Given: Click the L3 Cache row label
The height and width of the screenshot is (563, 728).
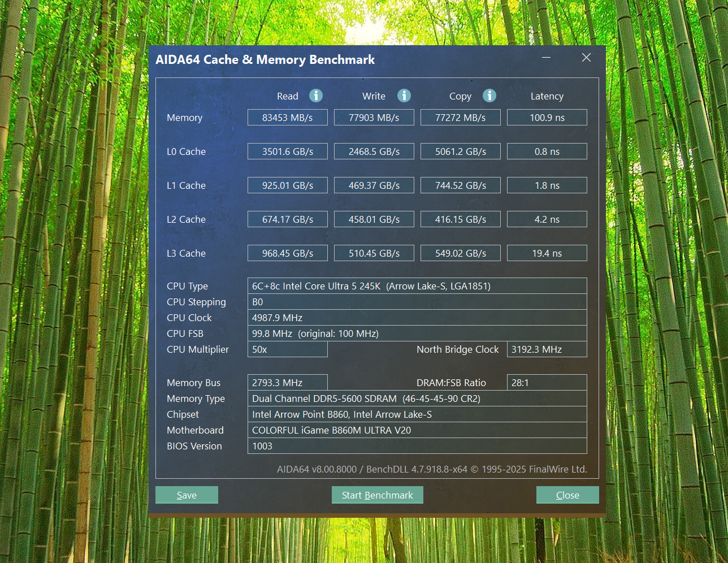Looking at the screenshot, I should tap(186, 253).
